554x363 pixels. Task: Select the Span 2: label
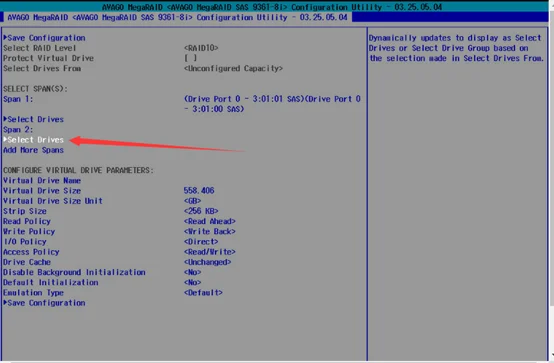click(18, 130)
